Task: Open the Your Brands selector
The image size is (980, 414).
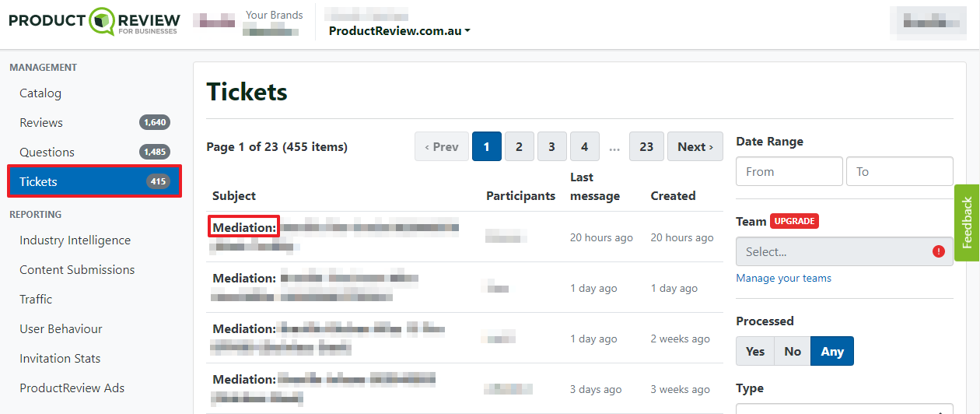Action: click(272, 23)
